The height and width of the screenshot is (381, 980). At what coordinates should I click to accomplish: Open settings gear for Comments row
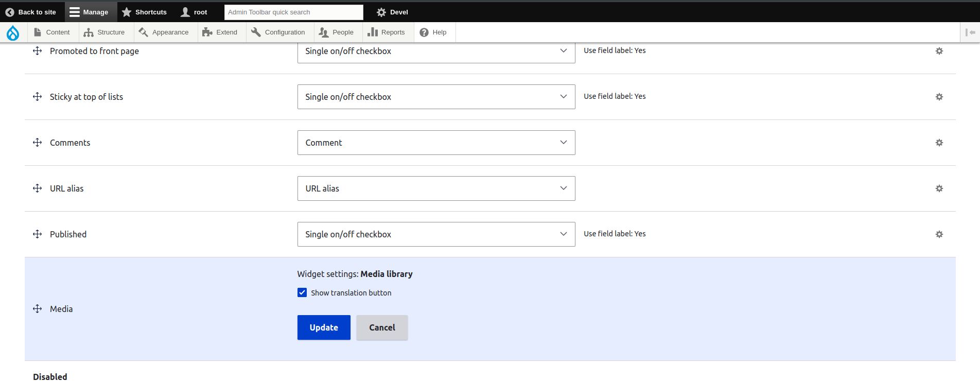point(939,143)
